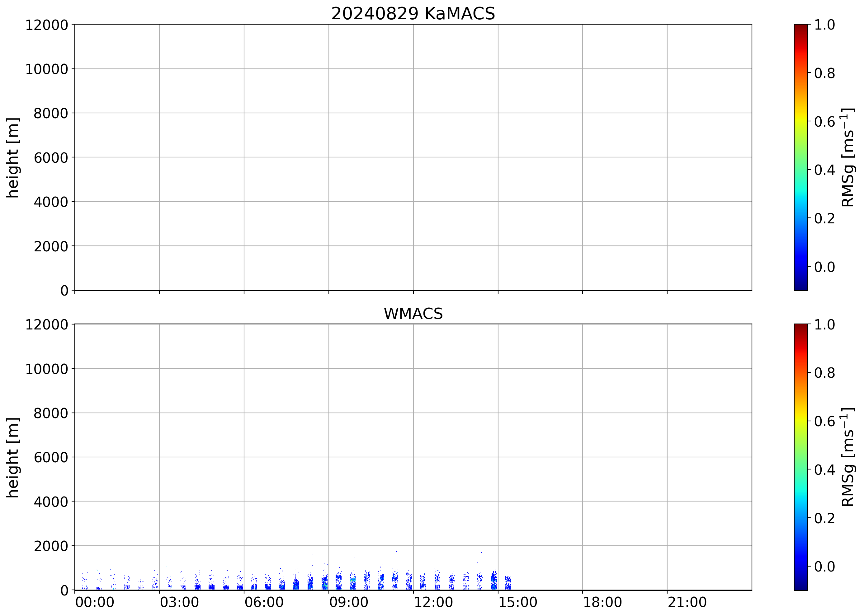
Task: Click top panel's 12000 y-axis label
Action: point(46,25)
